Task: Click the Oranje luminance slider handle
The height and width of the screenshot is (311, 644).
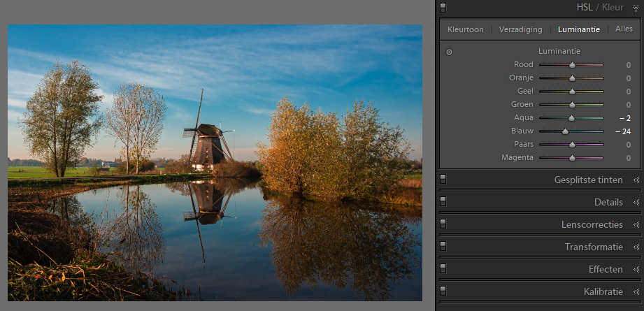Action: (x=572, y=78)
